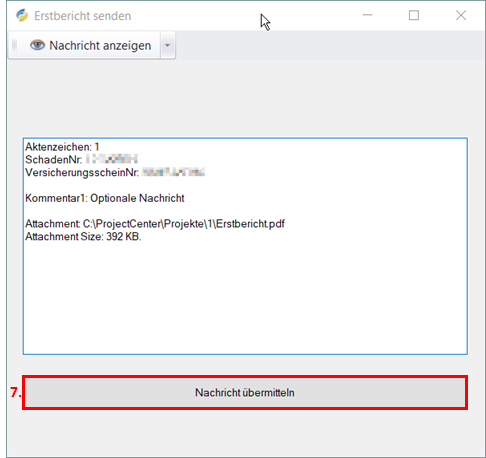Click the blurred VersicherungsscheinNr value

click(173, 172)
